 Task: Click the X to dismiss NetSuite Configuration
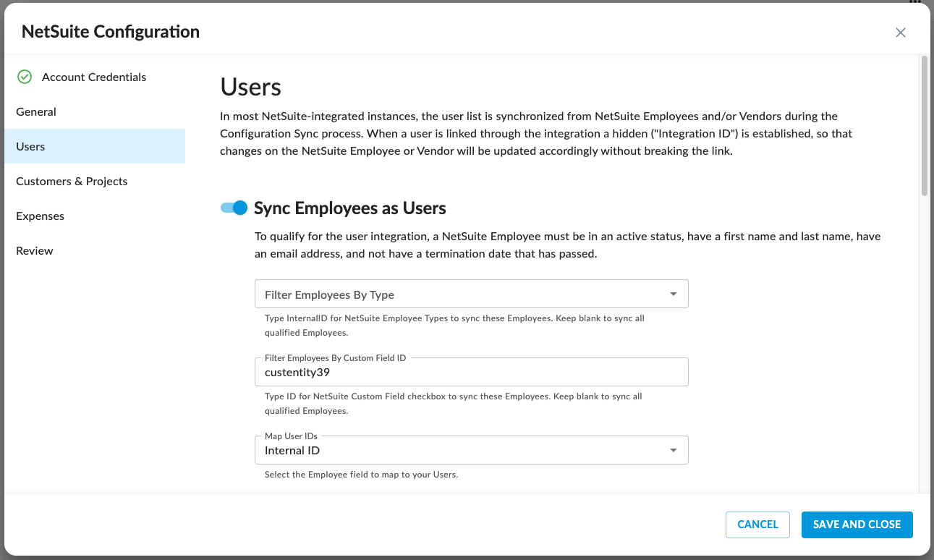(x=901, y=33)
